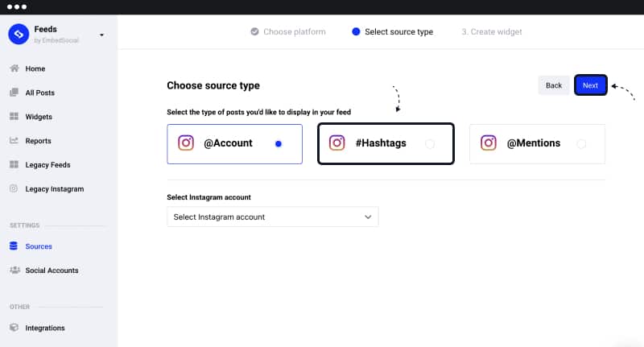The image size is (644, 347).
Task: Open All Posts via its stacked-pages icon
Action: tap(14, 93)
